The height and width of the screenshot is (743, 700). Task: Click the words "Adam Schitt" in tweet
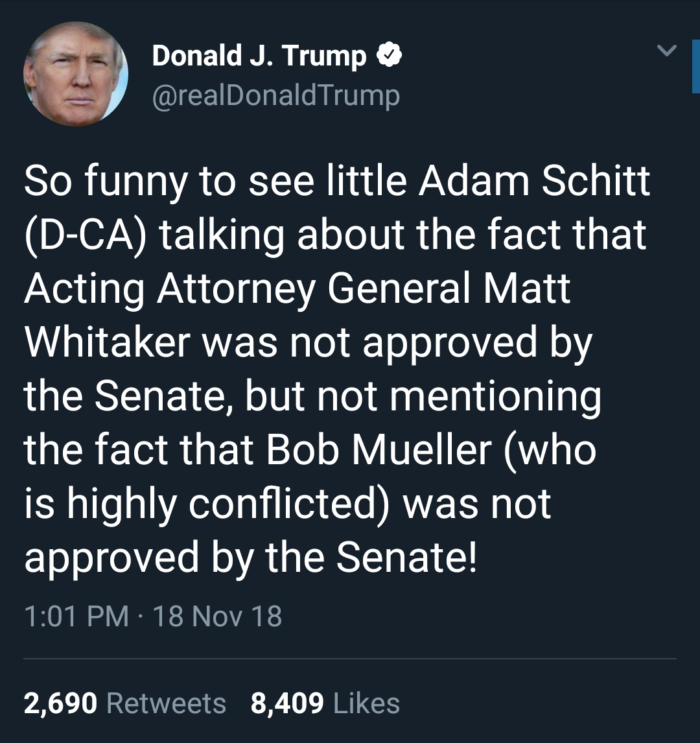point(533,181)
